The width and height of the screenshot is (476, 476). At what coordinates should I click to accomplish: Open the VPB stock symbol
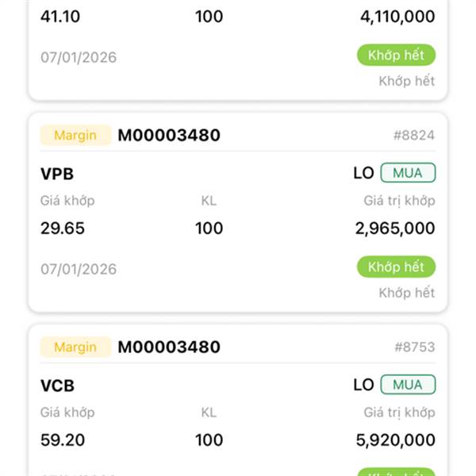(57, 174)
